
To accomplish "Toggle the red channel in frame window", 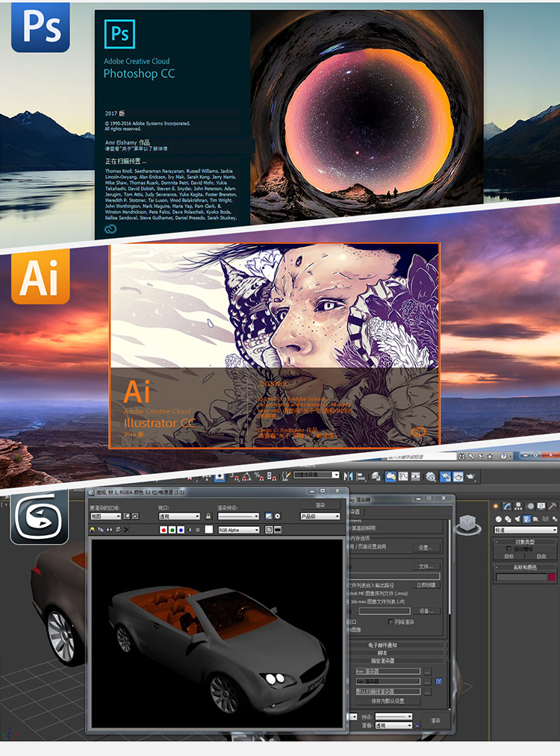I will pos(164,530).
